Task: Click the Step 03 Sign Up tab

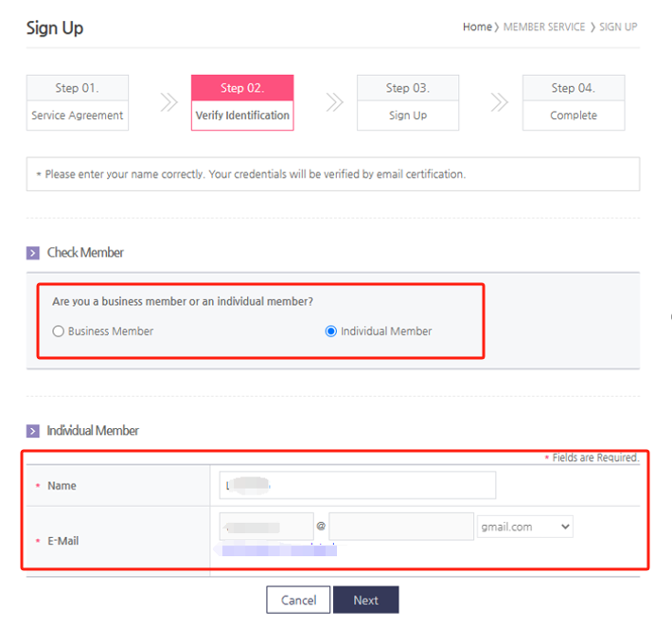Action: coord(408,102)
